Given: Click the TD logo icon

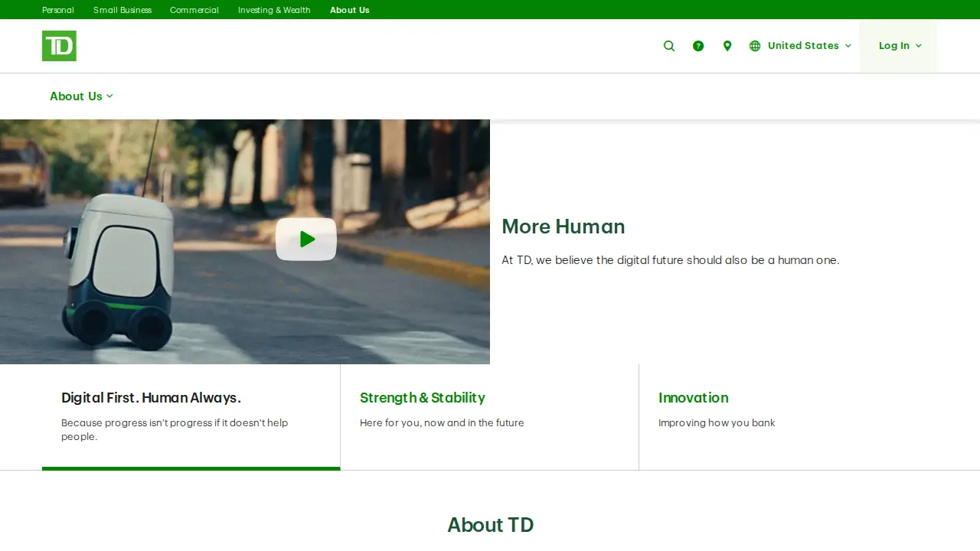Looking at the screenshot, I should point(59,46).
